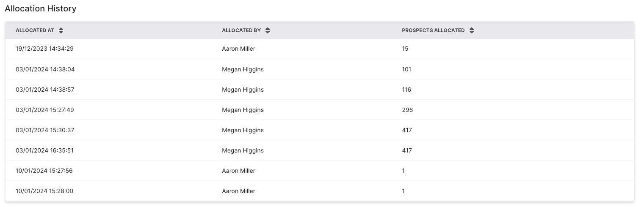Click the sort arrows beside Allocated At
The height and width of the screenshot is (207, 644).
point(61,30)
